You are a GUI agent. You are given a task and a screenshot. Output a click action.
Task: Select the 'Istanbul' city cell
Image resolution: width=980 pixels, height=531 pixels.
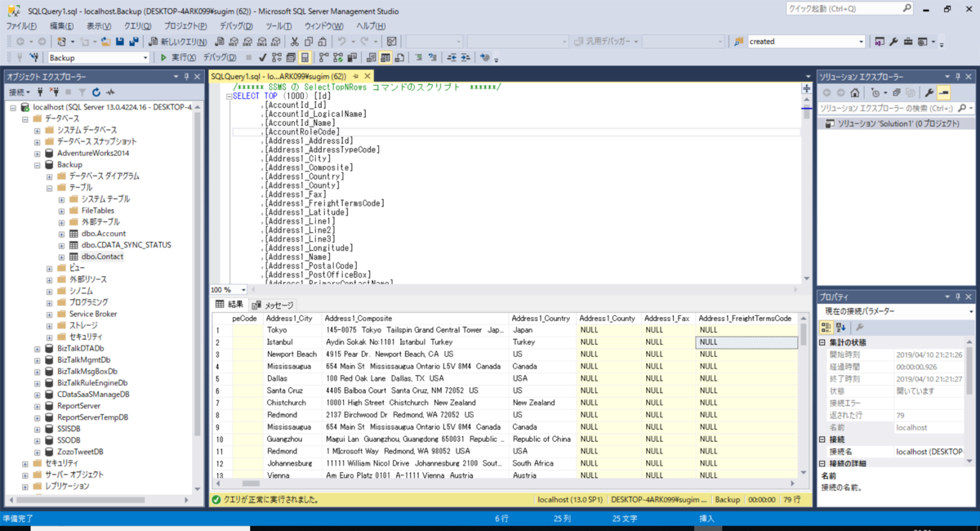(292, 342)
